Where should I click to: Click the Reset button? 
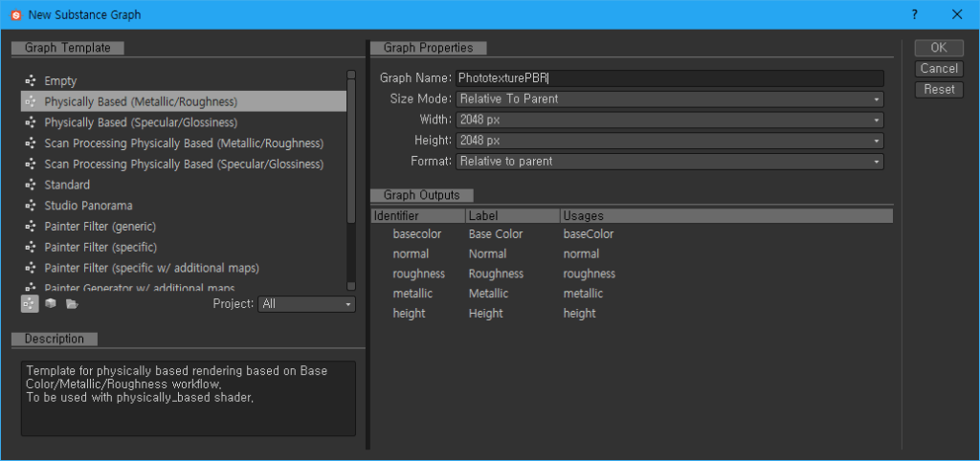[x=938, y=89]
